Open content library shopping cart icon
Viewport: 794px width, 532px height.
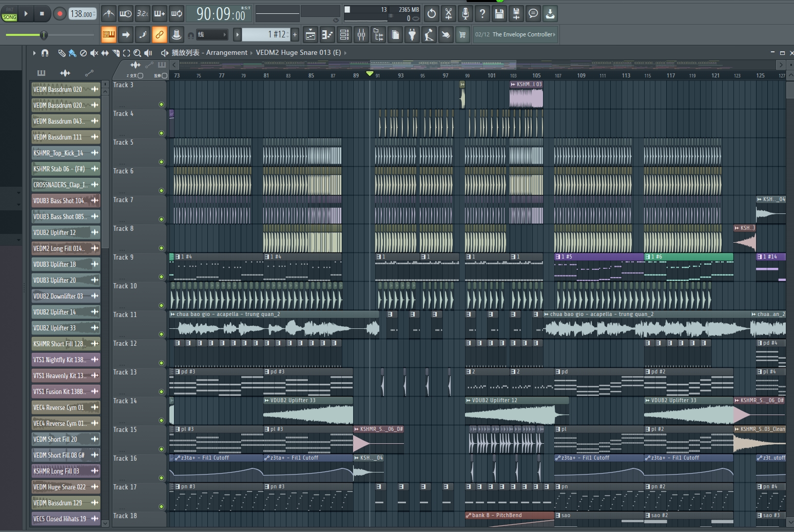tap(462, 35)
